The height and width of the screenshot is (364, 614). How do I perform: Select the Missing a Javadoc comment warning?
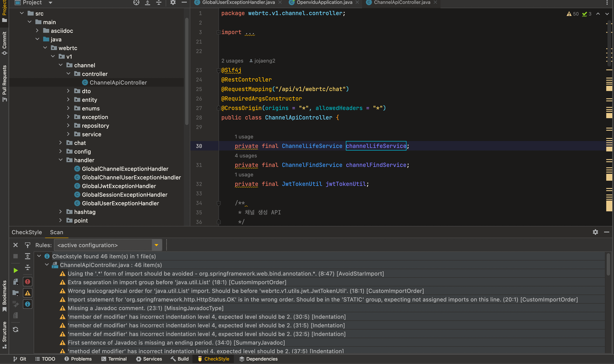(x=145, y=308)
